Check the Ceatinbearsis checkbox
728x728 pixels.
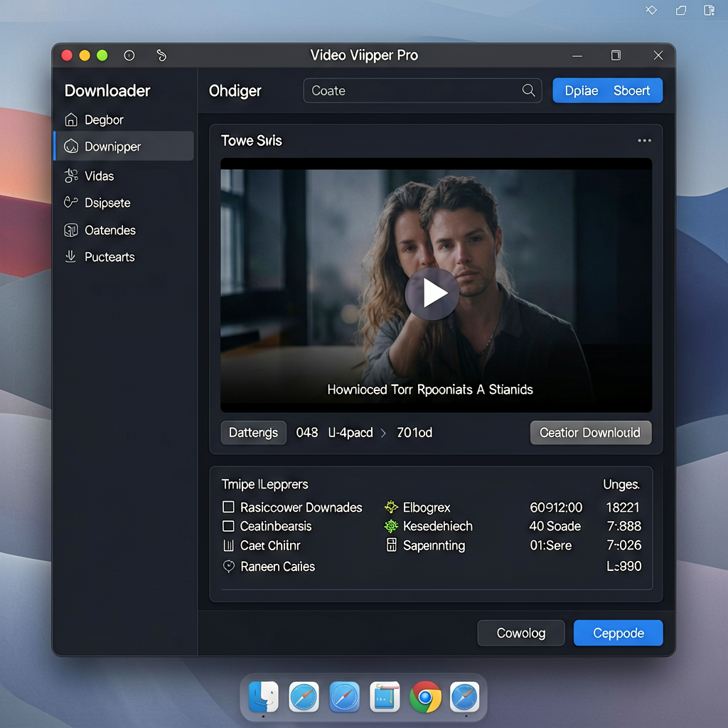click(228, 526)
